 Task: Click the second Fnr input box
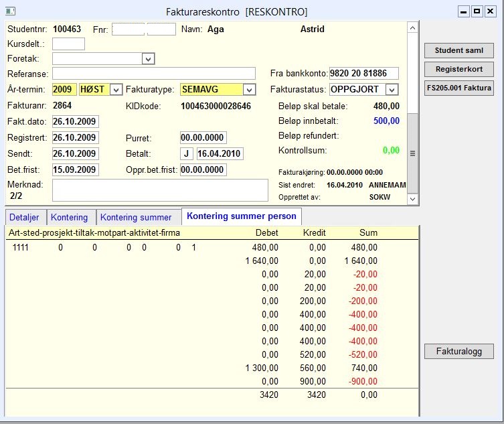(x=161, y=29)
